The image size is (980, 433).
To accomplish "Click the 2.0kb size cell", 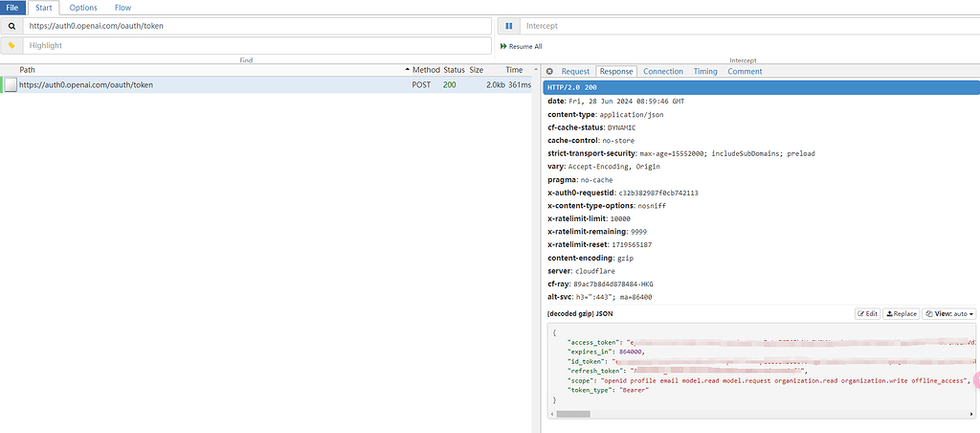I will point(495,84).
